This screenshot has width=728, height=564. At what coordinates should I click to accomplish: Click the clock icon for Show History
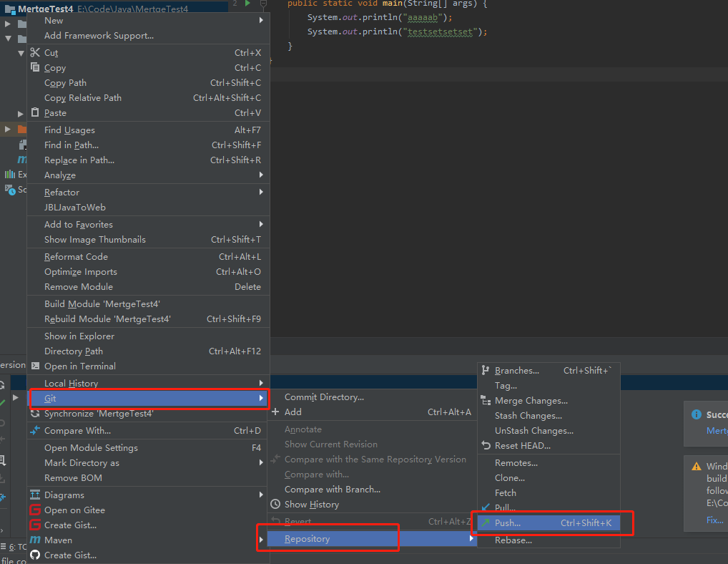coord(275,504)
